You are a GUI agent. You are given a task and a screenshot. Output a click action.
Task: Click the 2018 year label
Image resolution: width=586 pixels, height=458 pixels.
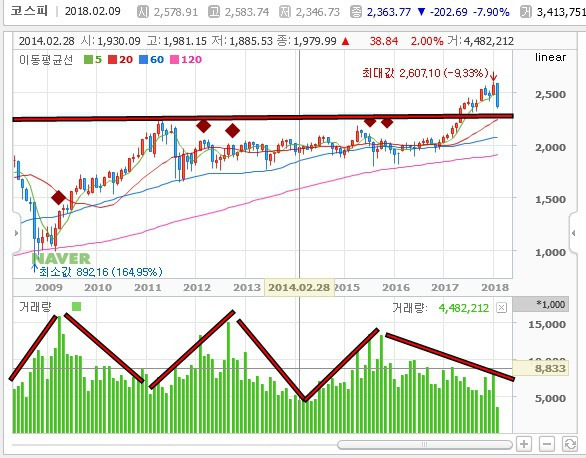[495, 287]
